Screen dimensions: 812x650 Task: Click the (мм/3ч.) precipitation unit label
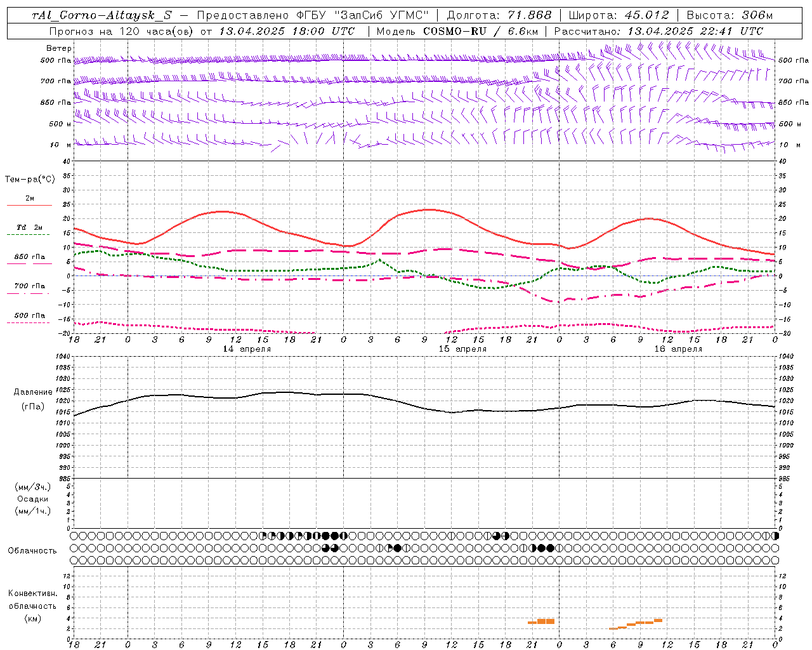coord(33,487)
